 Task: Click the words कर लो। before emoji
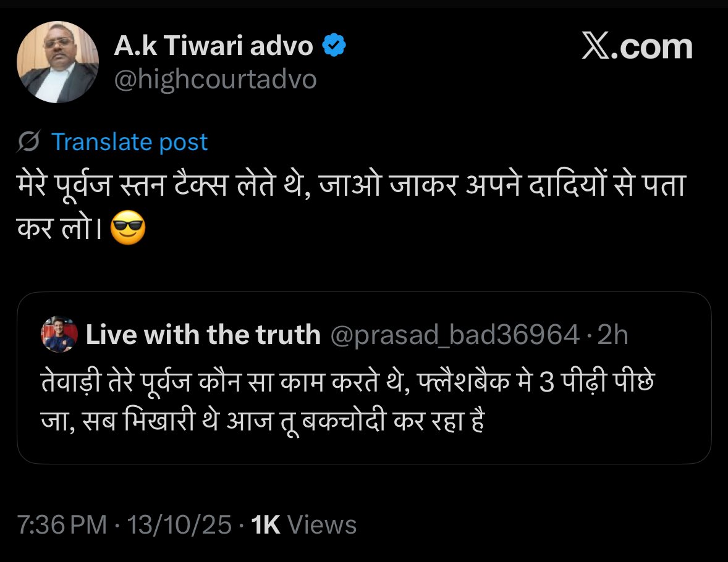point(59,227)
